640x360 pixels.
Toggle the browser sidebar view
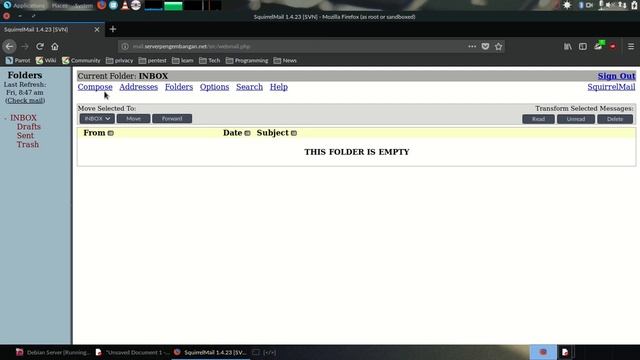(583, 47)
